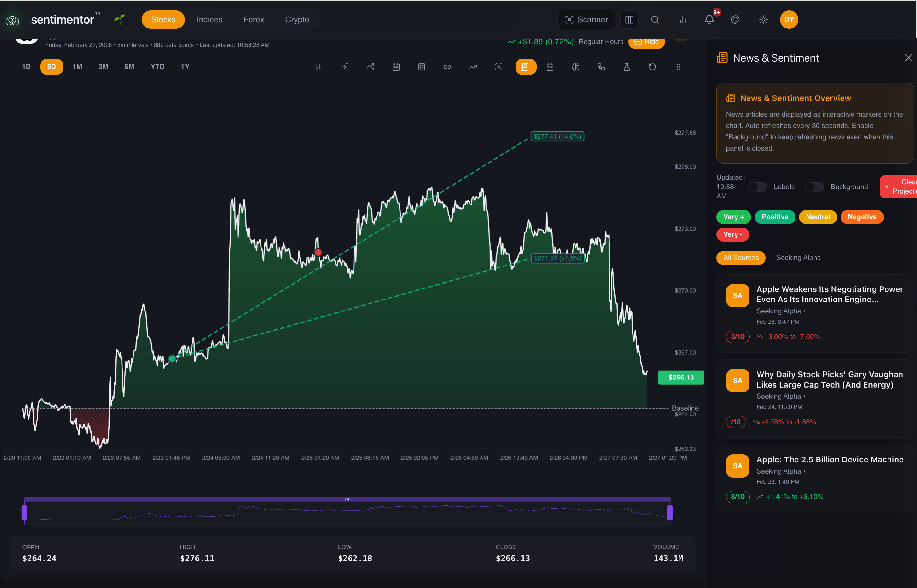Enable the Background refresh toggle
The width and height of the screenshot is (917, 588).
pos(814,187)
